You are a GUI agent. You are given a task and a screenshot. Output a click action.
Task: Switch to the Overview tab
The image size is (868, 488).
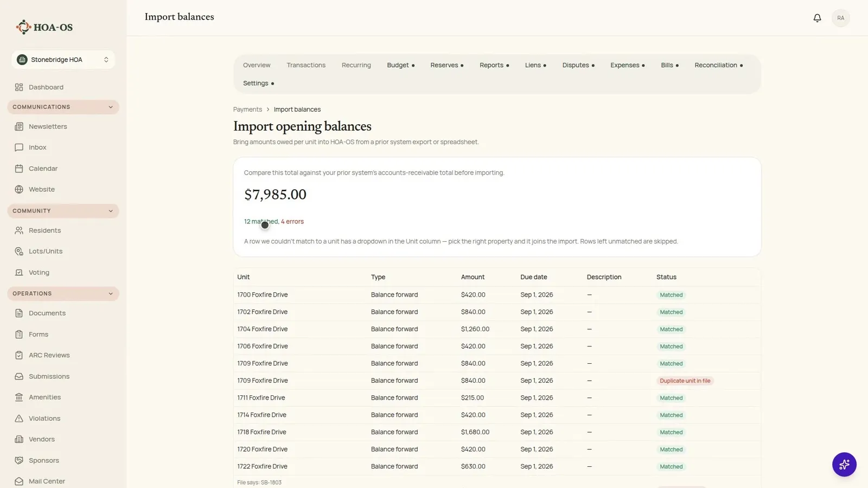[257, 65]
